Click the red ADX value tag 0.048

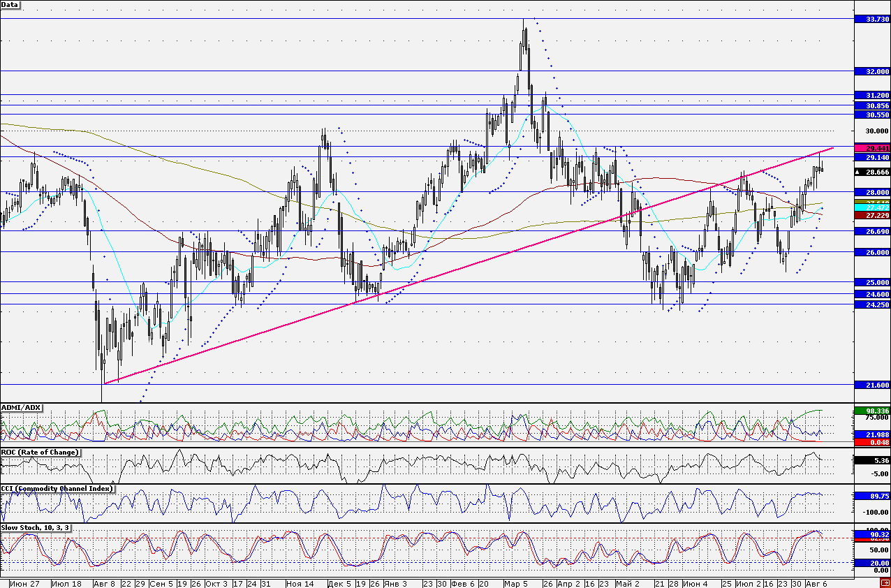873,442
